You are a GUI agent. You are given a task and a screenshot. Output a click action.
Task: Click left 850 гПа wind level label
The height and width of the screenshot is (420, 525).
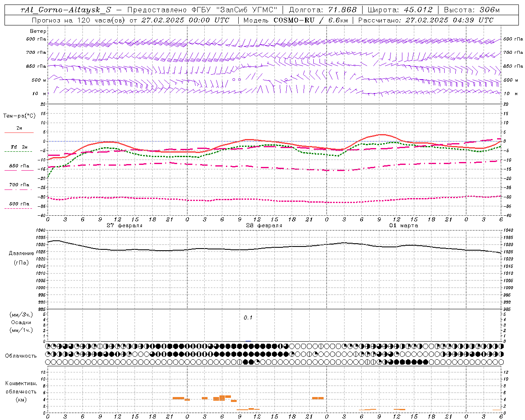pos(36,66)
